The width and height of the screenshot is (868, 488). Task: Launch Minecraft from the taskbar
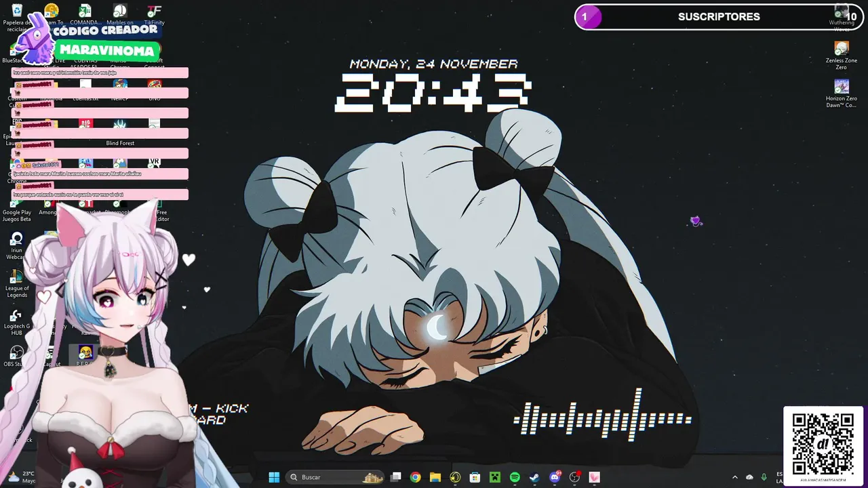(x=495, y=477)
